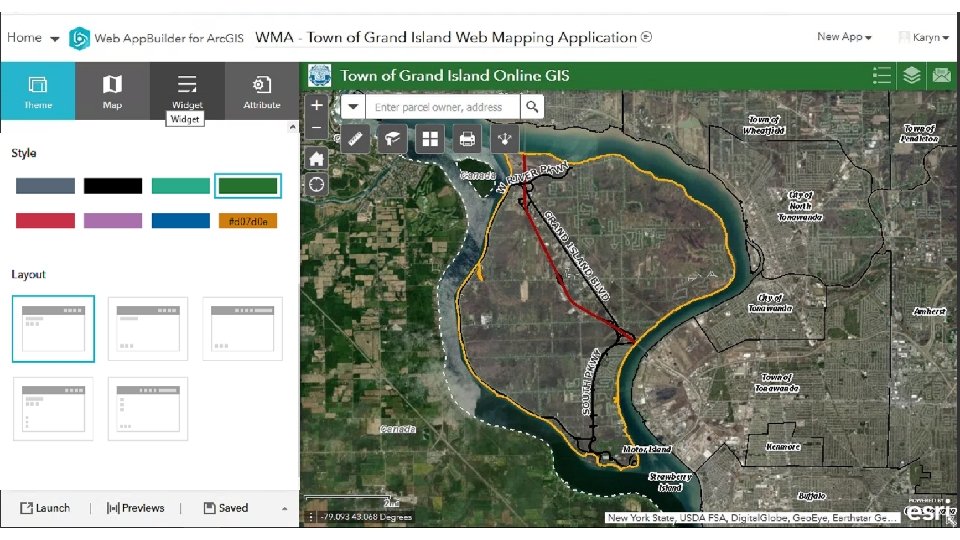Open the Karyn user menu

(x=924, y=37)
